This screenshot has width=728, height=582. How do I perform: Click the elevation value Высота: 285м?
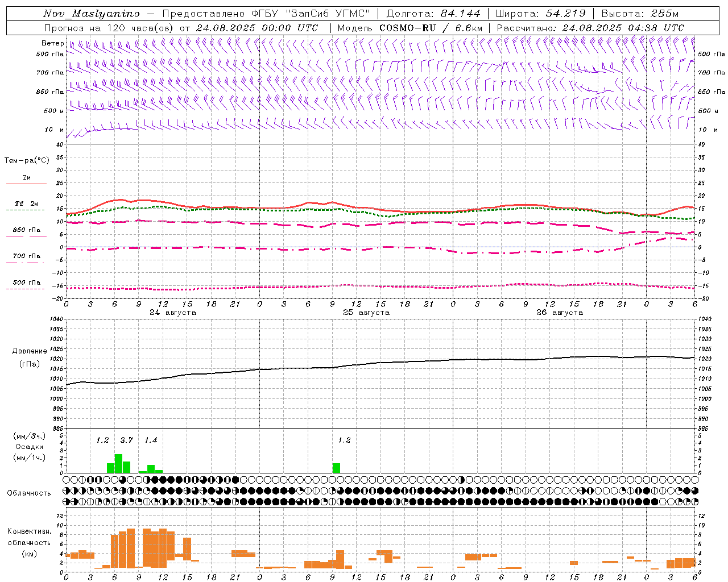click(640, 14)
